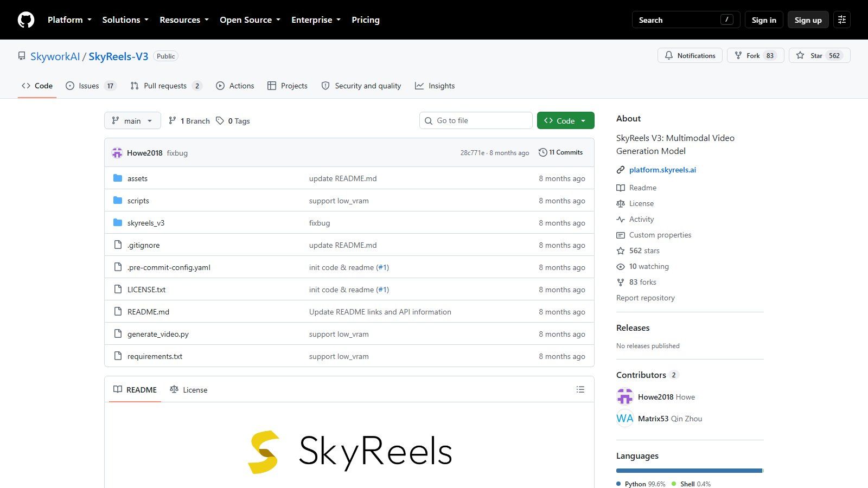This screenshot has height=488, width=868.
Task: Click the book icon beside Readme in About
Action: [621, 188]
